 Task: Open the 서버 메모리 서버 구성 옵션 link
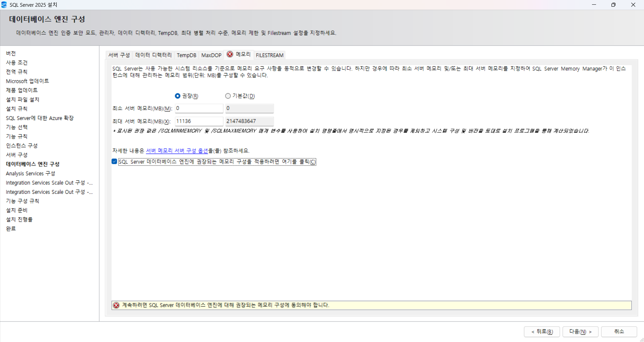click(x=177, y=151)
